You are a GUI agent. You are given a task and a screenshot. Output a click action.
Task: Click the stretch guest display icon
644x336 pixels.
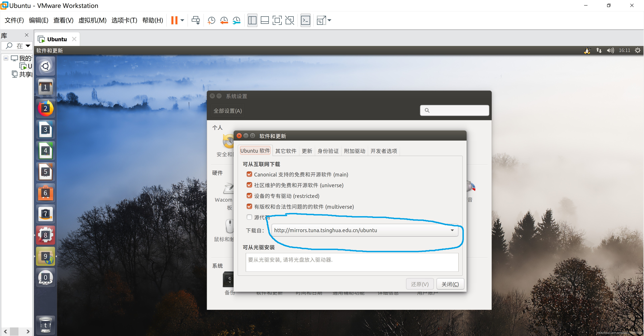pos(321,20)
